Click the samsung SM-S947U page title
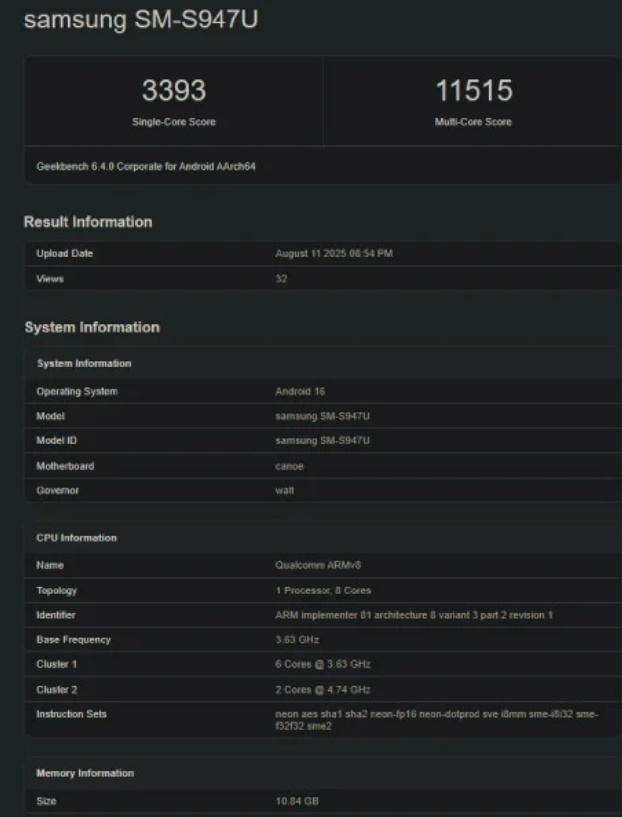 pos(141,20)
